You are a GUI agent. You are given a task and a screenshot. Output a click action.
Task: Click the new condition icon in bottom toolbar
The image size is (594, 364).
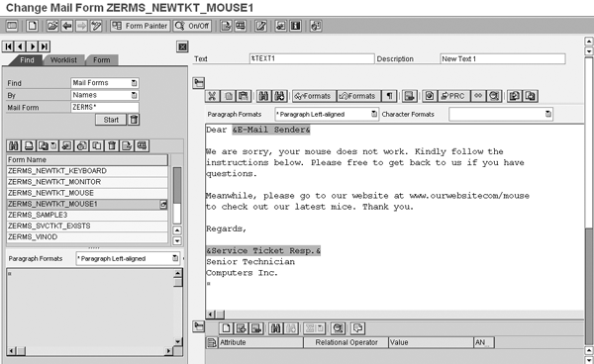click(226, 328)
